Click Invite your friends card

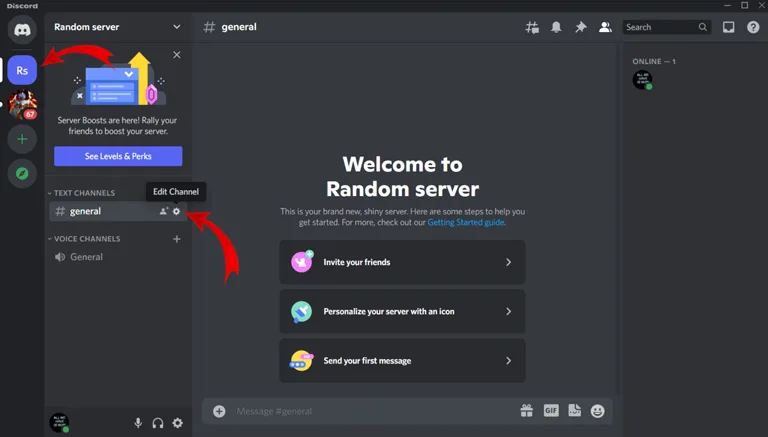pyautogui.click(x=402, y=262)
